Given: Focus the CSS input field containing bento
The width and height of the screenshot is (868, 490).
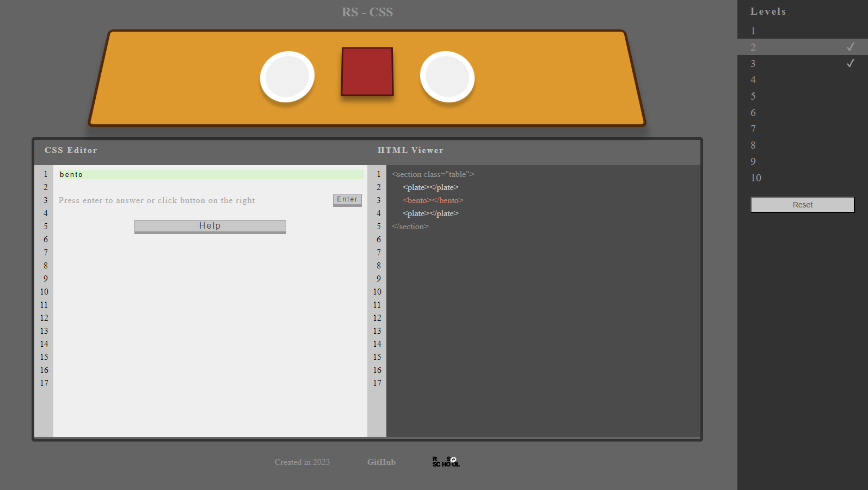Looking at the screenshot, I should (211, 174).
